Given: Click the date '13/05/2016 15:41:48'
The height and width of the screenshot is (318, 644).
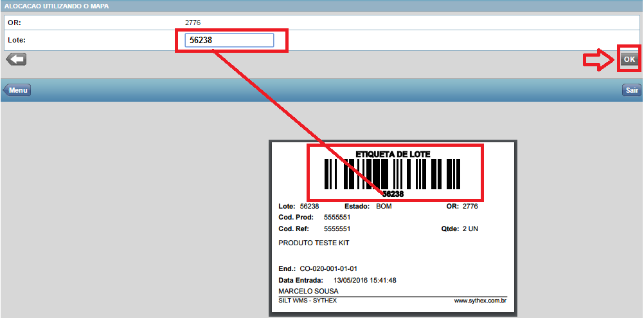Looking at the screenshot, I should tap(364, 280).
